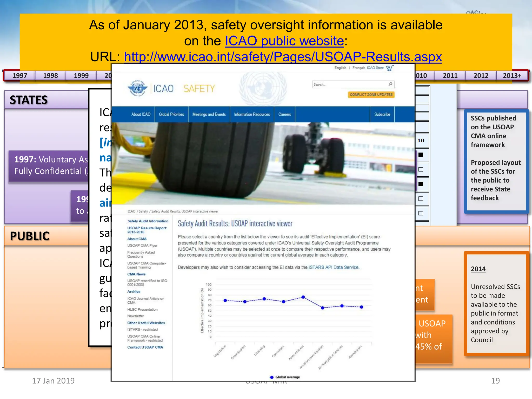Click the Accident Investigation data point
The image size is (532, 399).
322,308
